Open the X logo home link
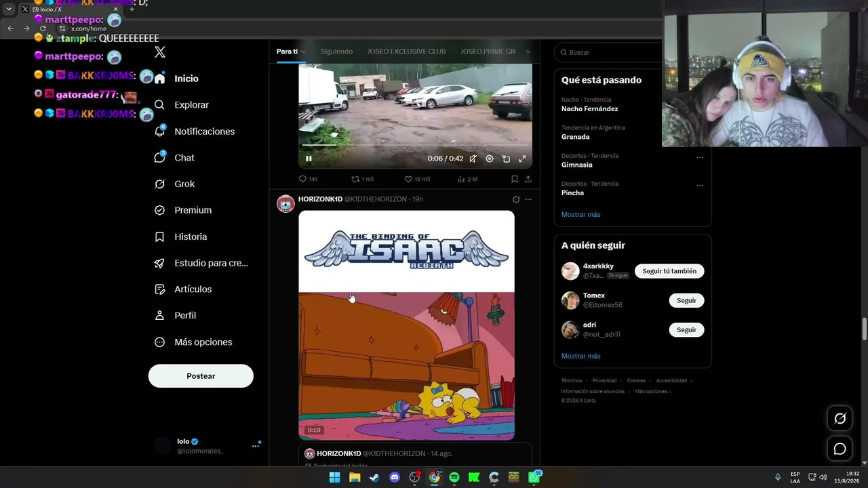 click(x=160, y=52)
